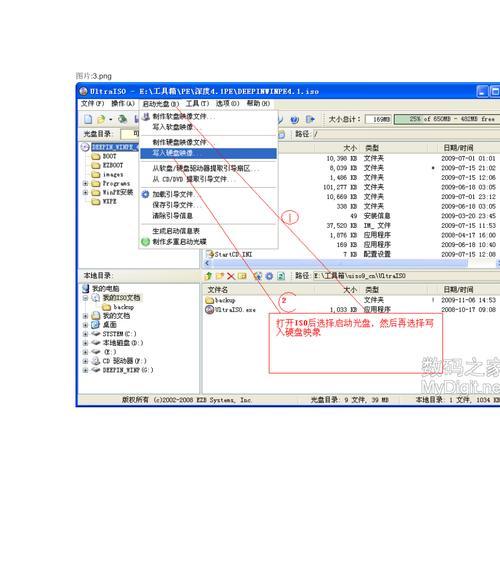500x566 pixels.
Task: Click the 25% of 650MB capacity bar
Action: 447,119
